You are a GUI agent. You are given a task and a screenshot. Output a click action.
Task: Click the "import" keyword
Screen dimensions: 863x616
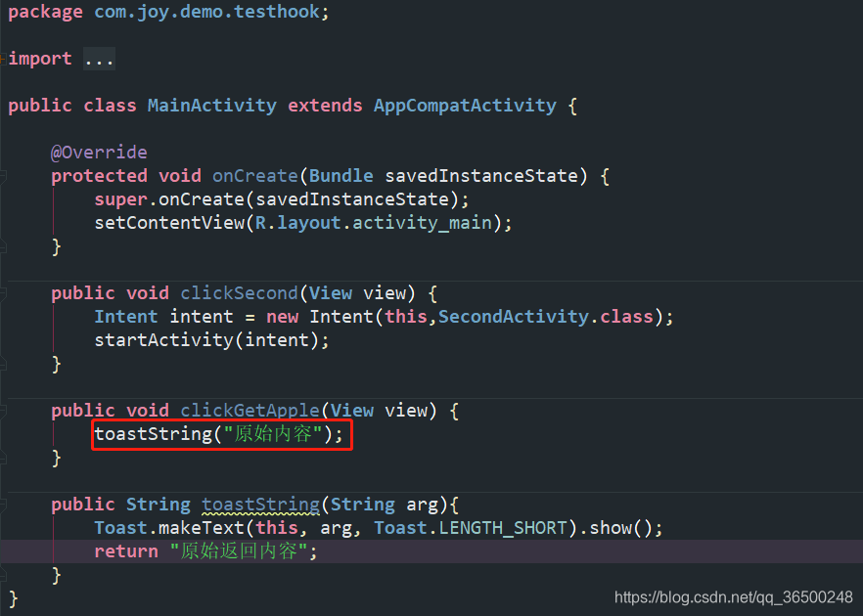coord(40,59)
